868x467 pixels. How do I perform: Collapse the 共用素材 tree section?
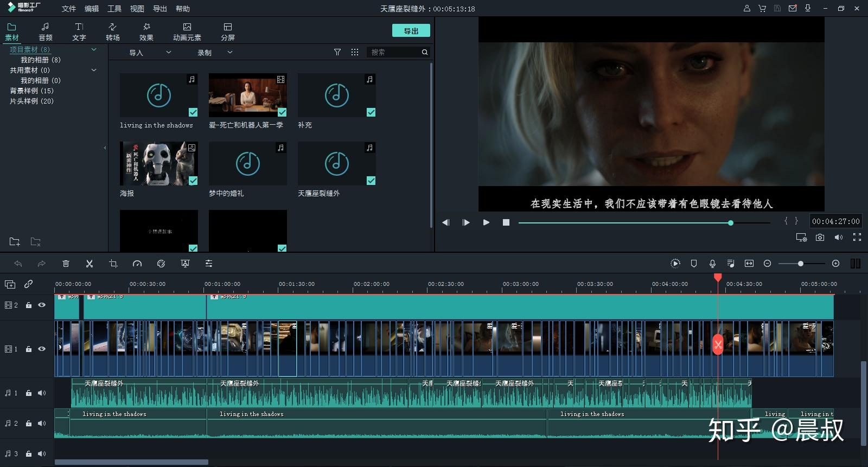tap(94, 70)
